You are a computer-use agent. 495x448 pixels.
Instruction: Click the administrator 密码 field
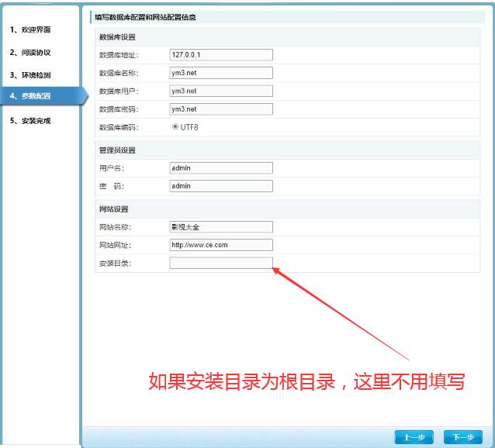[x=221, y=186]
